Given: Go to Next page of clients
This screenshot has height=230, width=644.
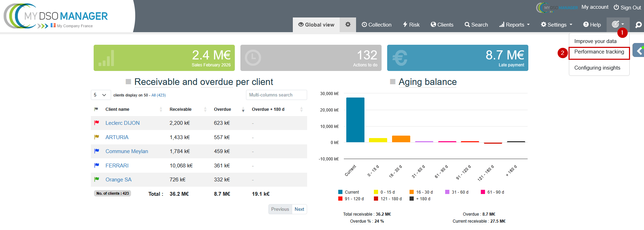Looking at the screenshot, I should pos(299,209).
